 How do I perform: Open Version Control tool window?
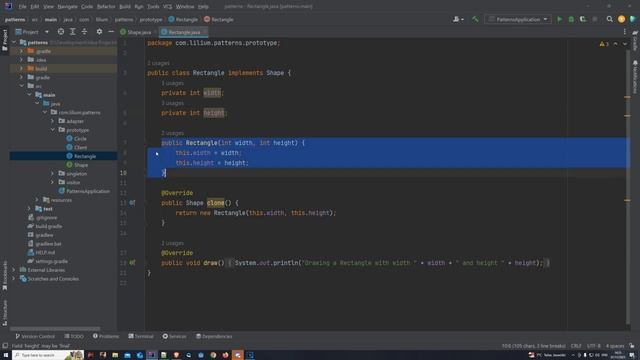pos(35,336)
